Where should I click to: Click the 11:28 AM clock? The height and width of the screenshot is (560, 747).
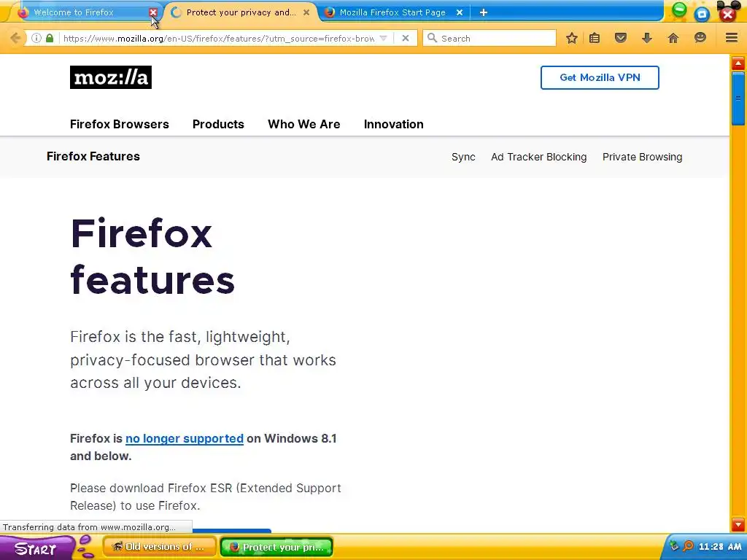point(720,547)
